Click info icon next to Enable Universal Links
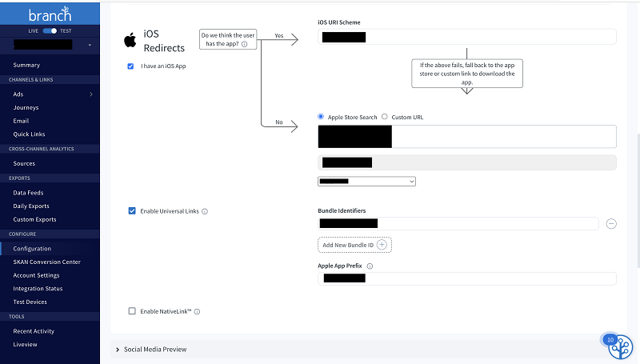Viewport: 640px width, 364px height. point(205,211)
